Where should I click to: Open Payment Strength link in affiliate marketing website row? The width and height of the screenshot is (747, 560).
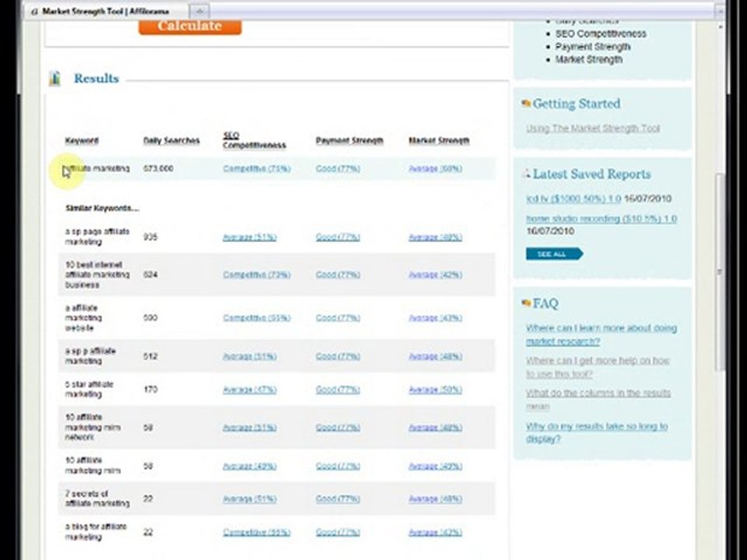coord(338,318)
